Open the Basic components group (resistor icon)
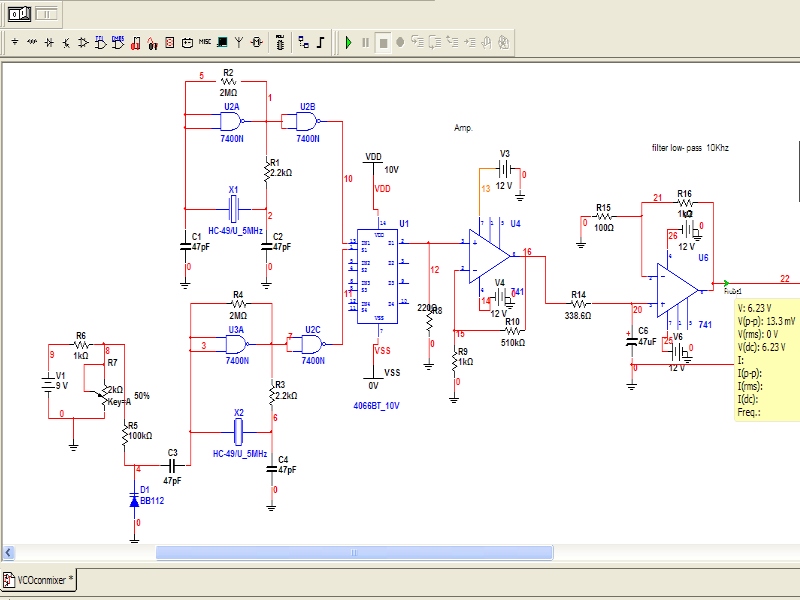 point(32,43)
